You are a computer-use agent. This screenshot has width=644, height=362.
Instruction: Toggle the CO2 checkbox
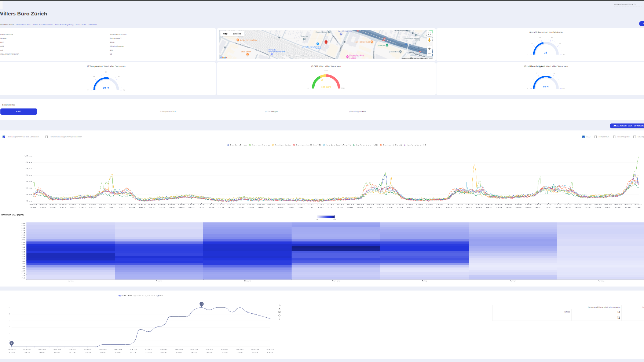[583, 137]
